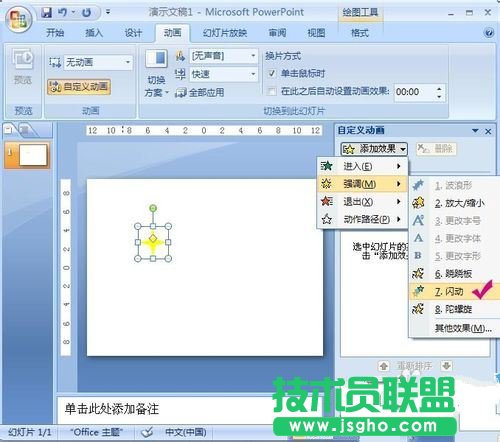Click the 切换方案 transition scheme icon
This screenshot has height=442, width=500.
point(156,58)
